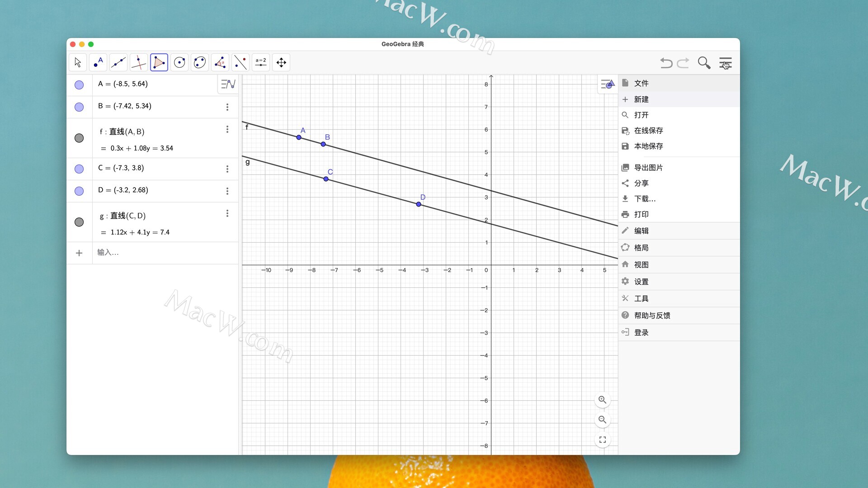Close the main hamburger menu

point(726,63)
